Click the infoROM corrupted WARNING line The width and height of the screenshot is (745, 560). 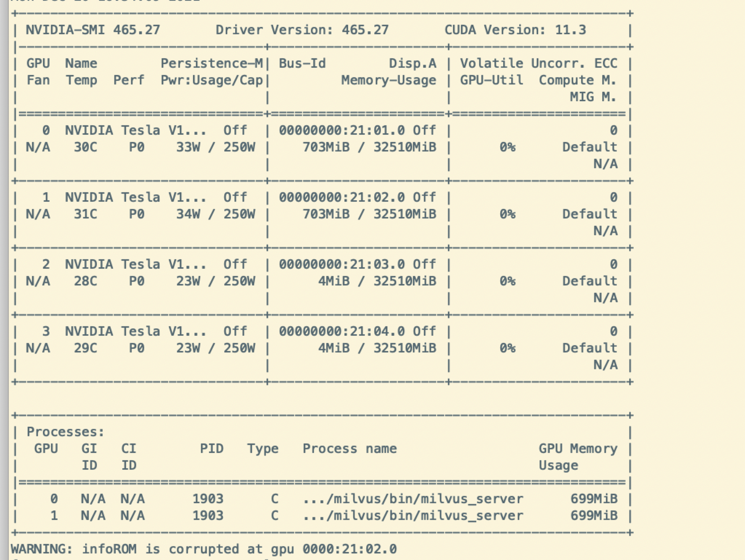[204, 549]
